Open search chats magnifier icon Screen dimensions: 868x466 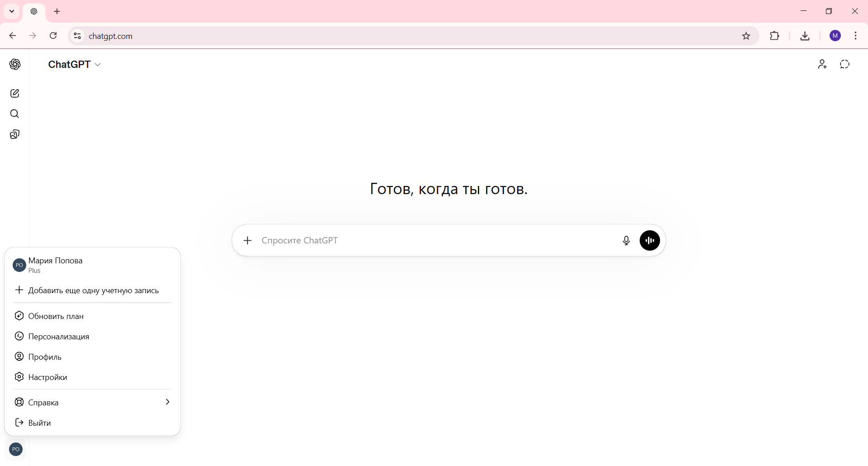tap(15, 114)
